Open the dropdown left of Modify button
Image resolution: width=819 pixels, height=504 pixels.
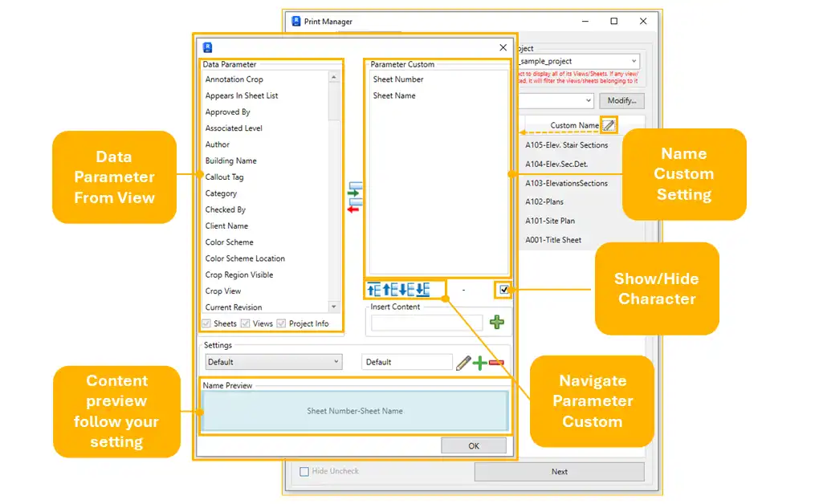pos(588,101)
